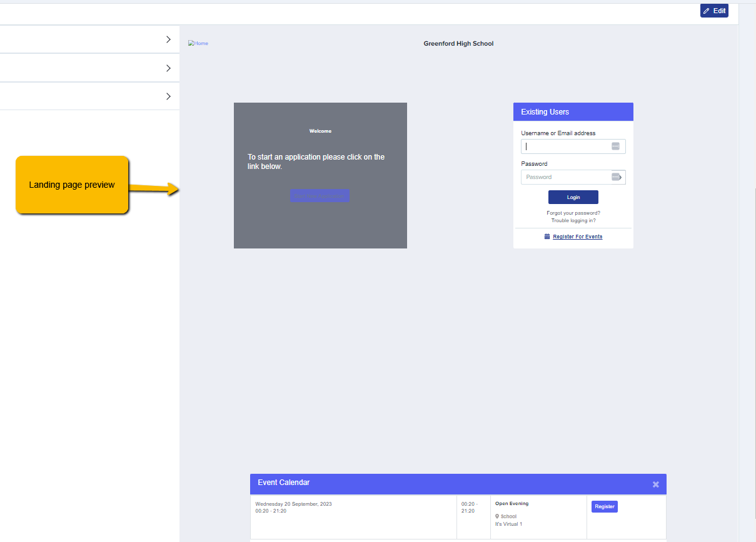
Task: Open the Forgot your password link
Action: coord(573,213)
